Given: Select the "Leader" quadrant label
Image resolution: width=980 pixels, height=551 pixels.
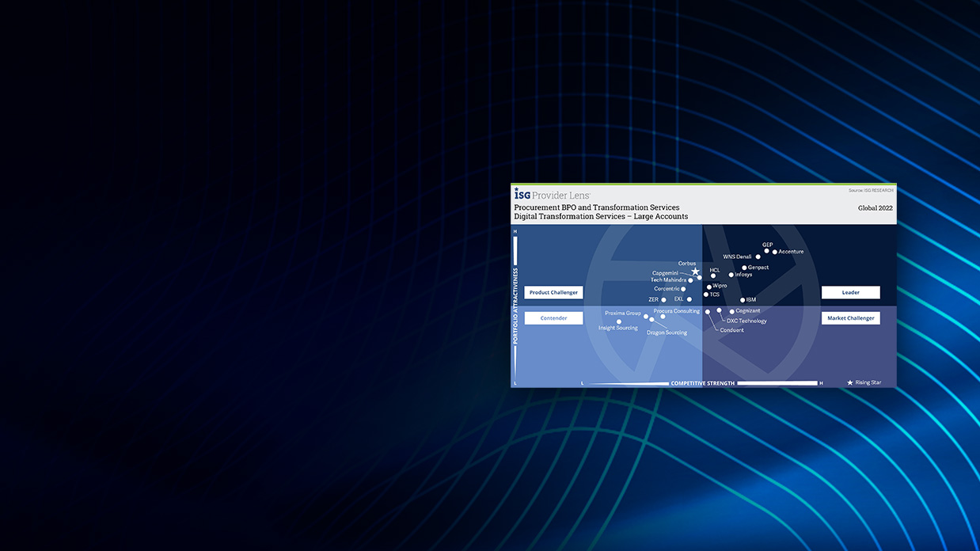Looking at the screenshot, I should tap(850, 293).
